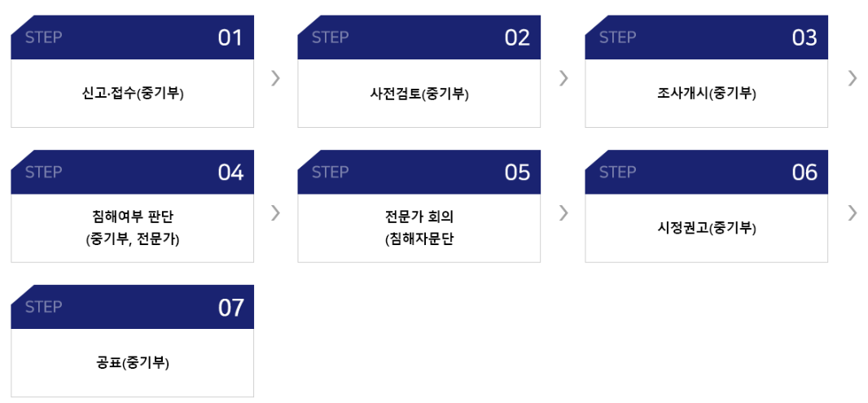Select the STEP 02 header banner
The height and width of the screenshot is (403, 868).
(x=419, y=37)
